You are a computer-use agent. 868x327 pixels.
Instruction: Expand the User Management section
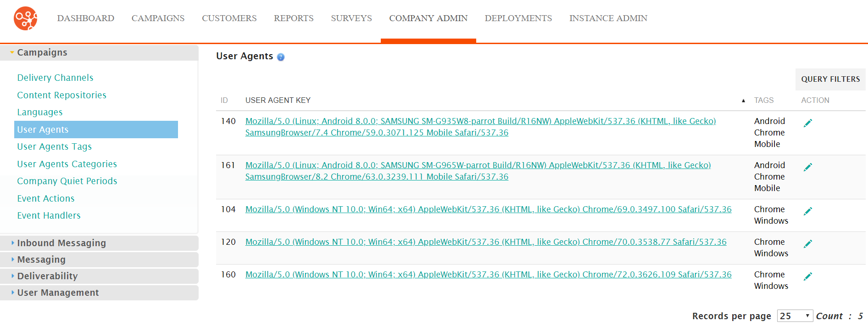pyautogui.click(x=99, y=293)
